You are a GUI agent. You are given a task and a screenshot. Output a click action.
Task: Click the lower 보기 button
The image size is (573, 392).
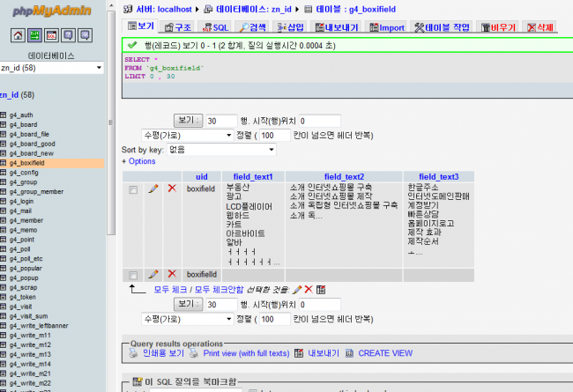(x=188, y=304)
